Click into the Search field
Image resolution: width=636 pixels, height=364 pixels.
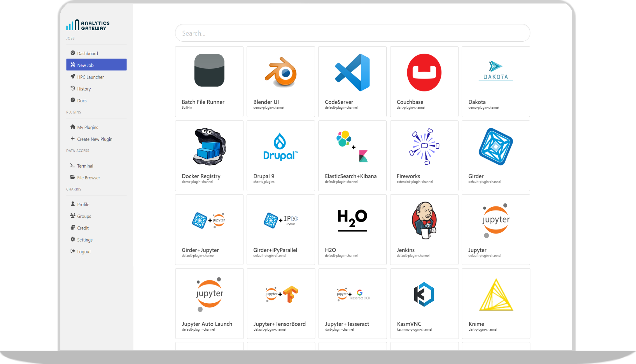(x=352, y=33)
